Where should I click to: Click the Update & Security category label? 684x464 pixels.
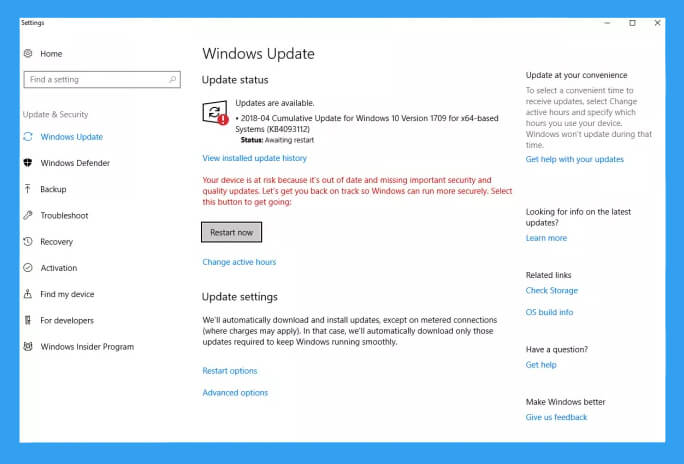tap(55, 114)
